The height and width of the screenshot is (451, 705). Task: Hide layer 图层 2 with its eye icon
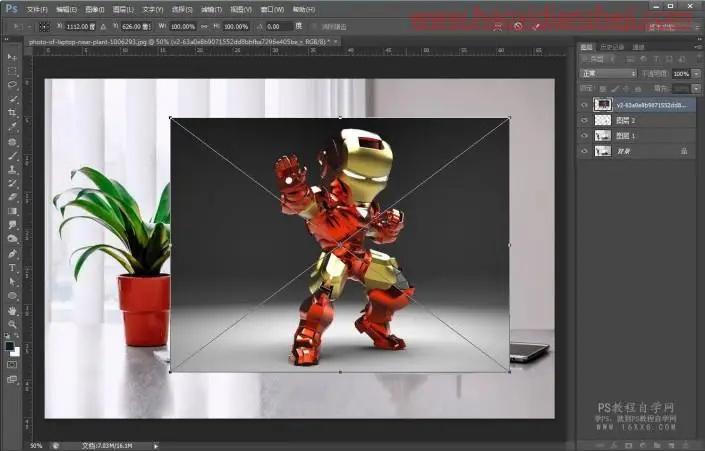(x=585, y=121)
